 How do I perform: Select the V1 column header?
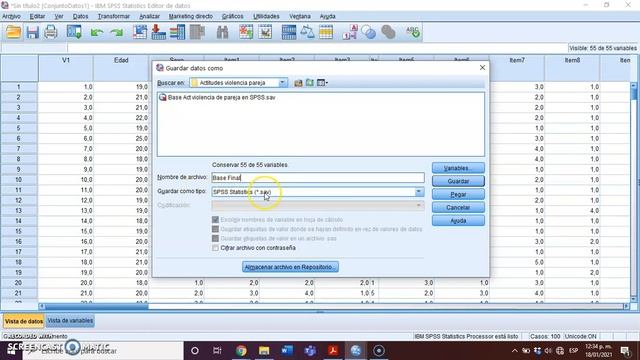pyautogui.click(x=66, y=68)
